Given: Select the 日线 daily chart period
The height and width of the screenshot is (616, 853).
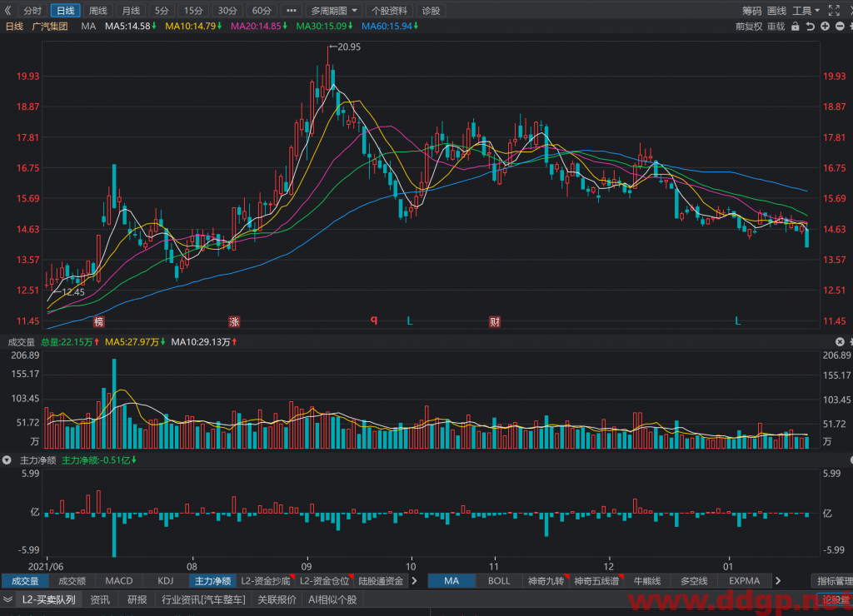Looking at the screenshot, I should (65, 10).
